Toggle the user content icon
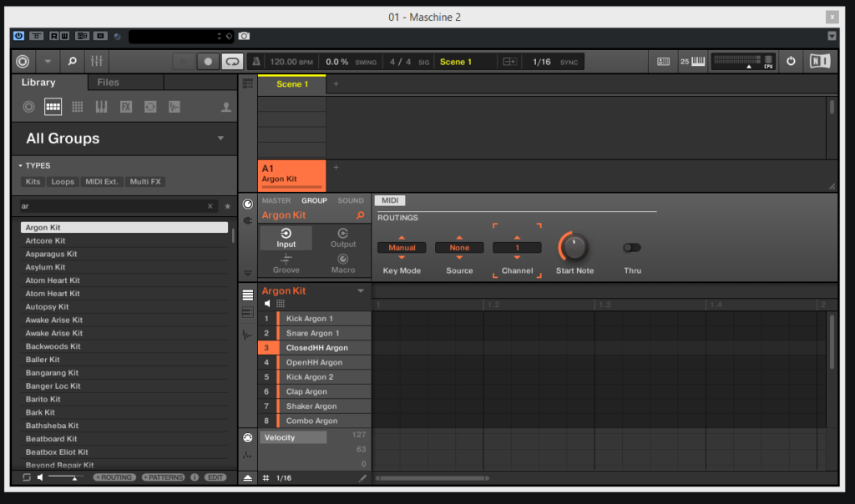The height and width of the screenshot is (504, 855). point(225,107)
